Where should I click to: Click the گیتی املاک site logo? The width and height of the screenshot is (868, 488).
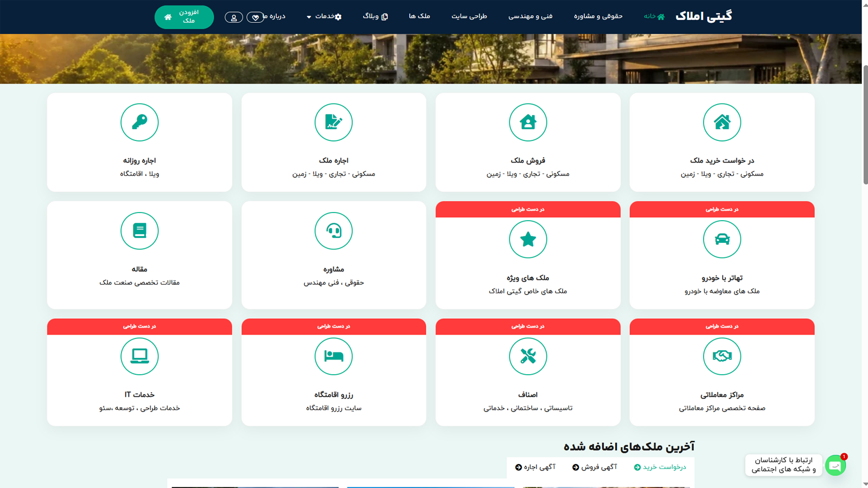coord(704,16)
